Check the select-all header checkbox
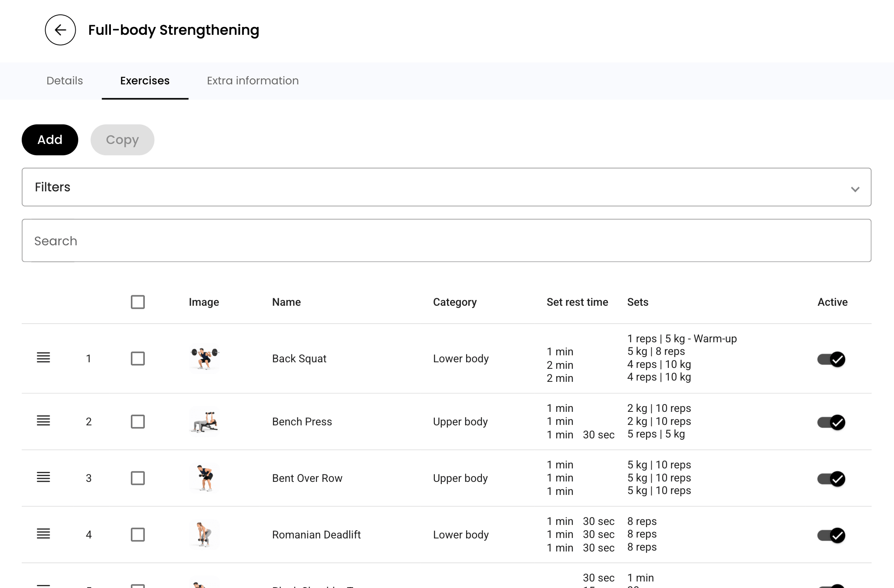 point(138,302)
